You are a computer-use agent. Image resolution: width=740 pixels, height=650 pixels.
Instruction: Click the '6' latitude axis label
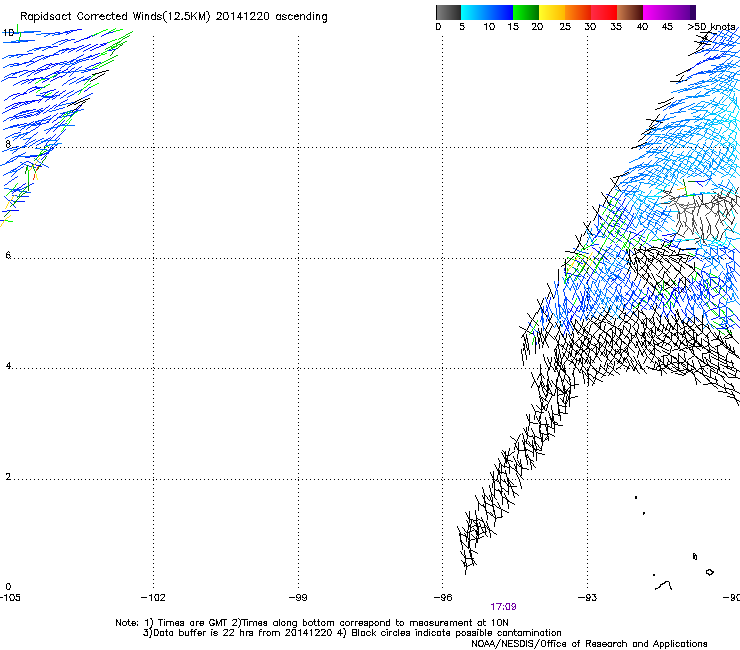(x=8, y=255)
